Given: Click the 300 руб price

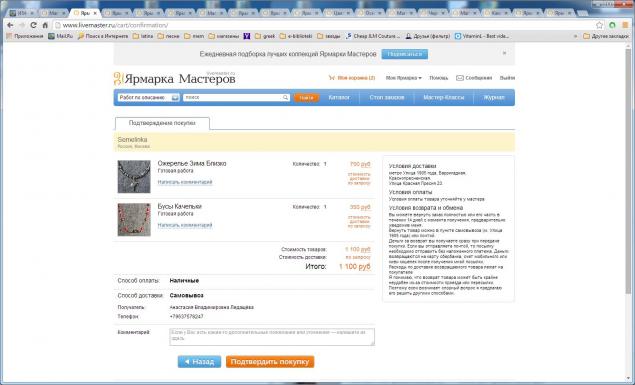Looking at the screenshot, I should coord(360,207).
